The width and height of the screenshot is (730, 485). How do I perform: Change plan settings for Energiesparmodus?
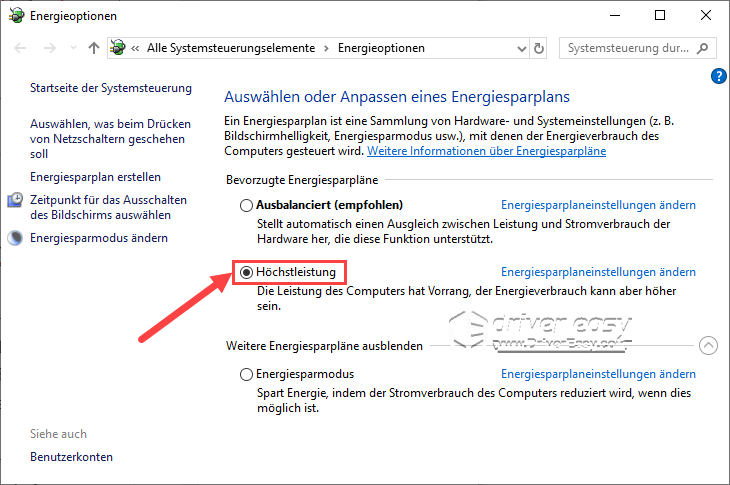[x=598, y=374]
